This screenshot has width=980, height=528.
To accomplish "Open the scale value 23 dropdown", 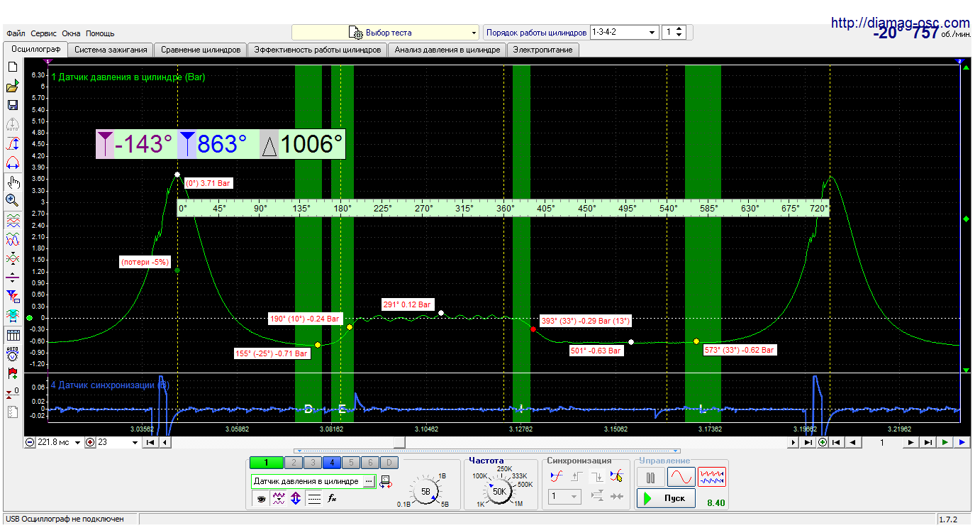I will pos(135,442).
